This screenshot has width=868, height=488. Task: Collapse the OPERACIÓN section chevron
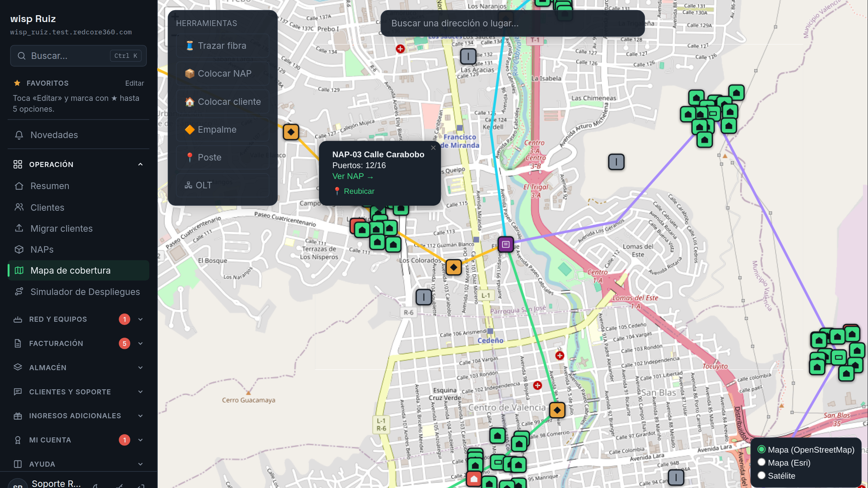[x=140, y=164]
